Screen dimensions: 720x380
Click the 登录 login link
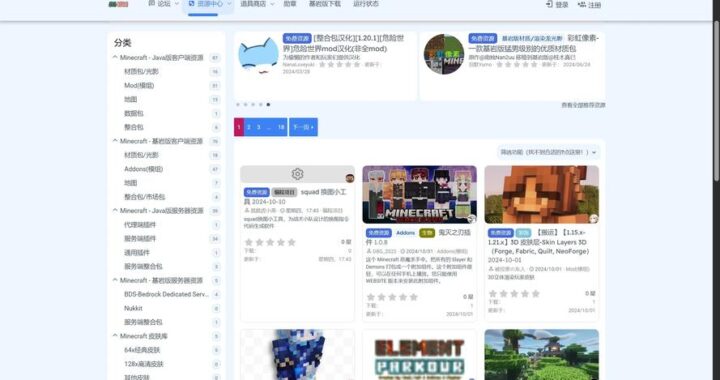coord(557,5)
